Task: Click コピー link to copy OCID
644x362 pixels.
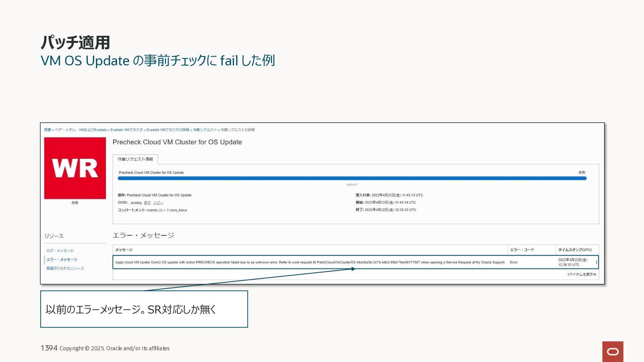Action: pos(158,203)
